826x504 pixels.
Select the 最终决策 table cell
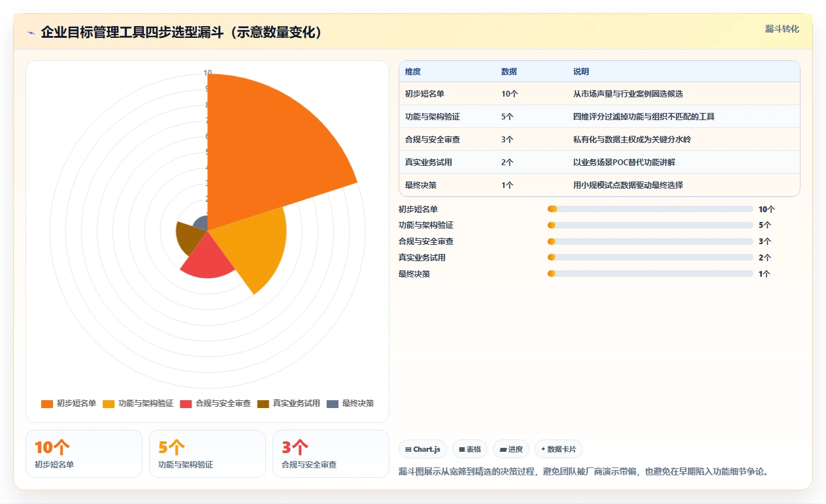(x=420, y=185)
